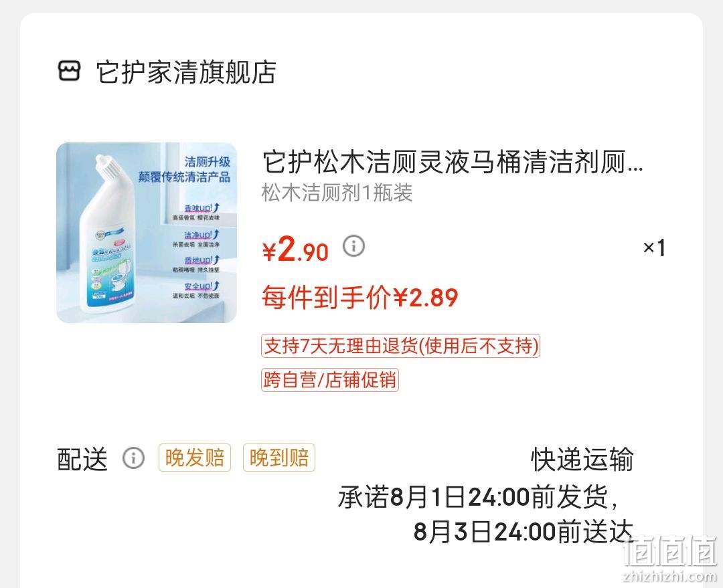723x588 pixels.
Task: Tap the store icon beside 它护家清旗舰店
Action: tap(69, 72)
